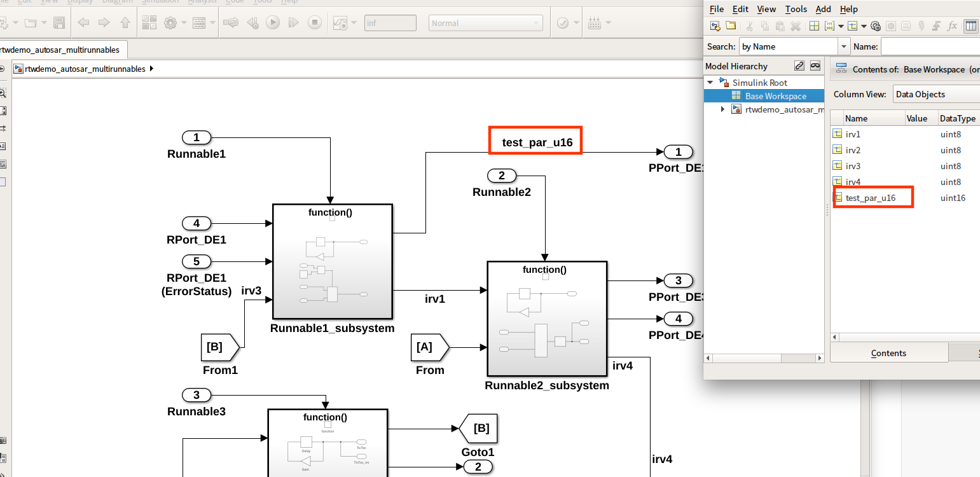Screen dimensions: 980x477
Task: Click the Cut scissors icon in Model Explorer
Action: point(750,26)
